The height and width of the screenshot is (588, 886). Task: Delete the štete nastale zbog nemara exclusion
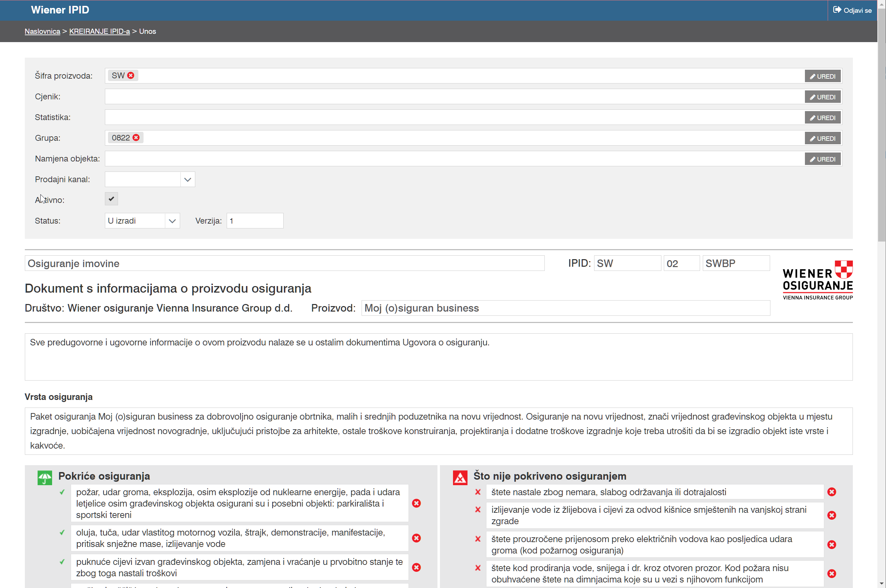[x=831, y=492]
